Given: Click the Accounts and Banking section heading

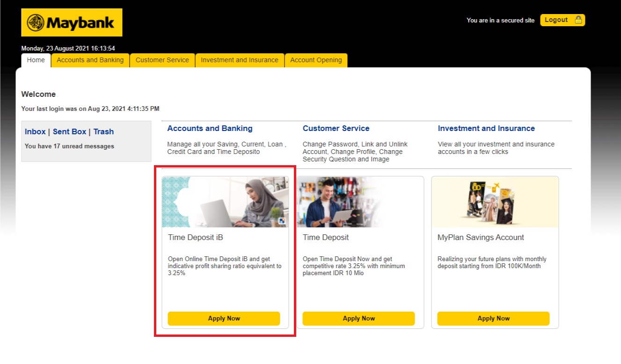Looking at the screenshot, I should (x=210, y=128).
